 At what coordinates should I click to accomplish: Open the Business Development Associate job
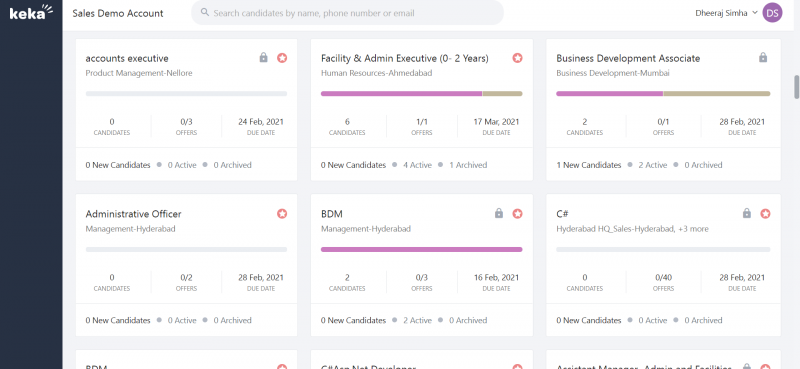(628, 58)
